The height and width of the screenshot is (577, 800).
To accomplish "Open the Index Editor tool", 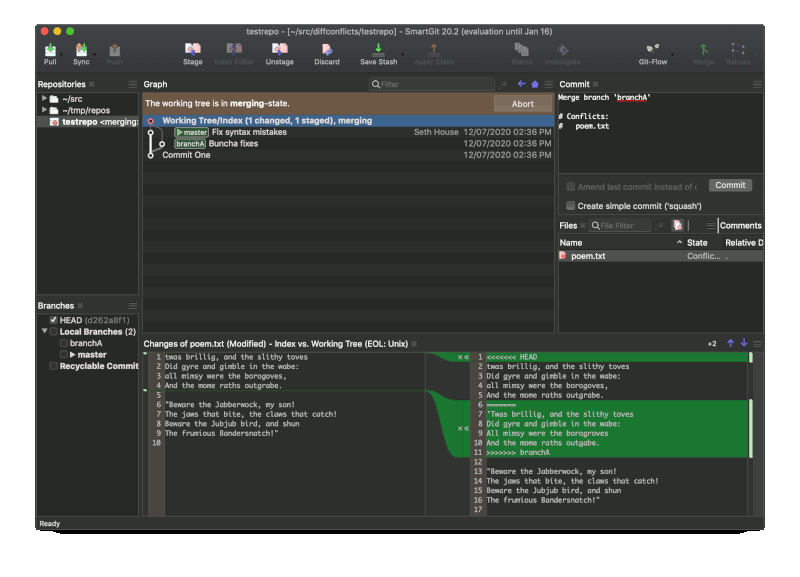I will pyautogui.click(x=234, y=49).
